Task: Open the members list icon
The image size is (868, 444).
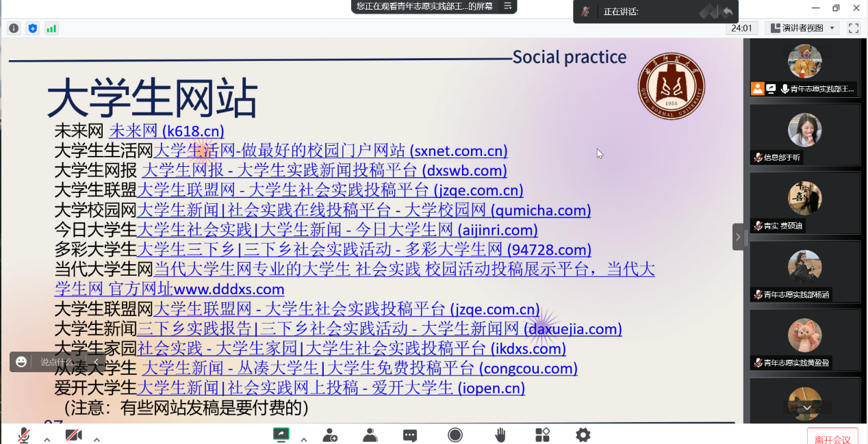Action: (370, 435)
